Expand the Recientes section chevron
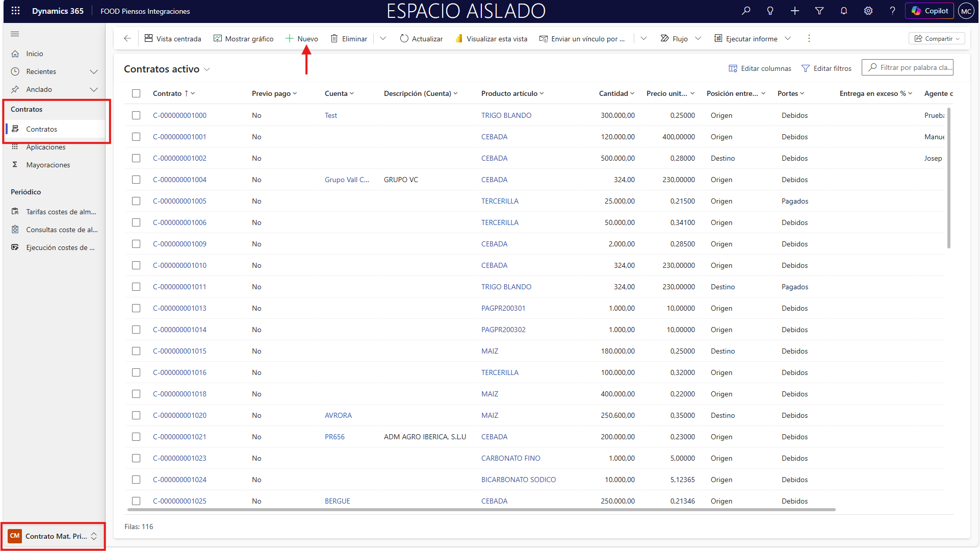The width and height of the screenshot is (980, 551). (x=94, y=72)
